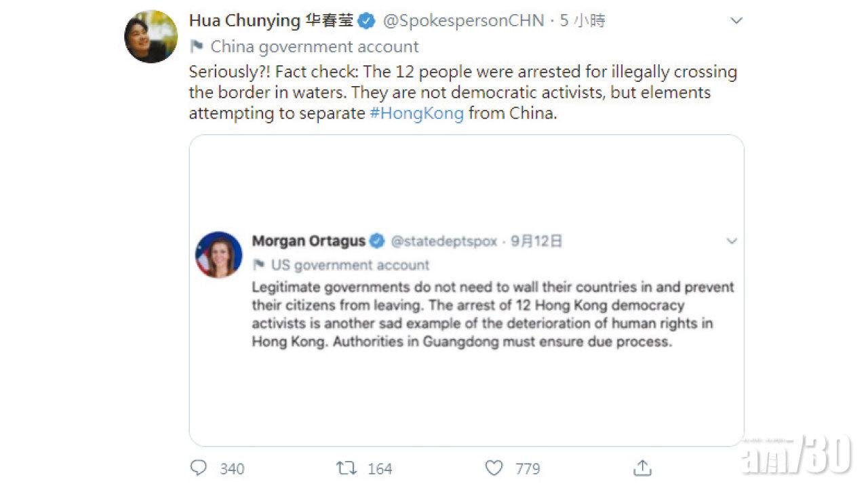The height and width of the screenshot is (488, 868).
Task: Expand Morgan Ortagus tweet options chevron
Action: coord(732,241)
